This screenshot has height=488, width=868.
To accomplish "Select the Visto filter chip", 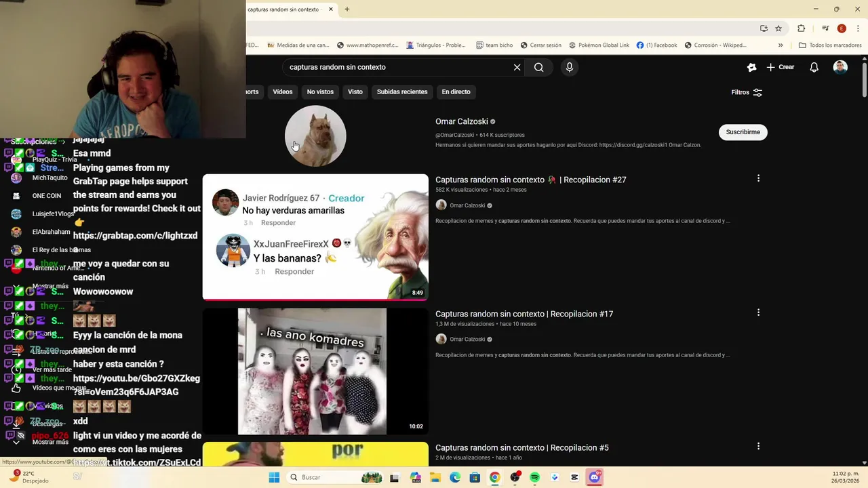I will [355, 91].
